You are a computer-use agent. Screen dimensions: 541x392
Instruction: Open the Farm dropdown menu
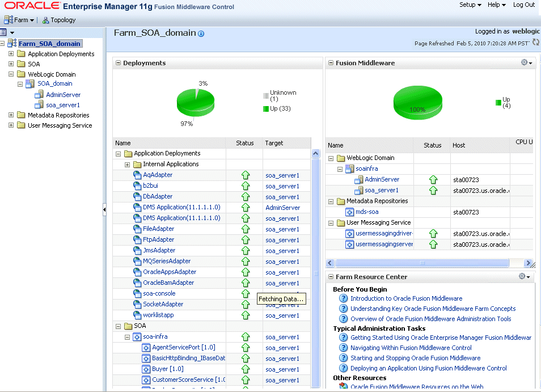pos(24,20)
